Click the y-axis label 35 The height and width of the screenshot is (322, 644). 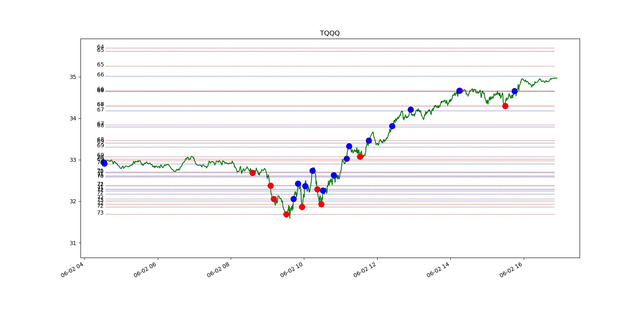point(73,77)
